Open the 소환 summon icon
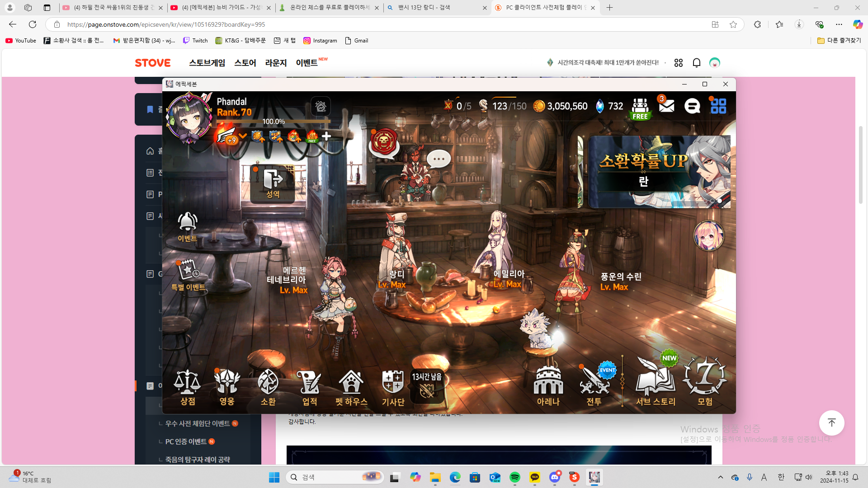The width and height of the screenshot is (868, 488). tap(268, 387)
